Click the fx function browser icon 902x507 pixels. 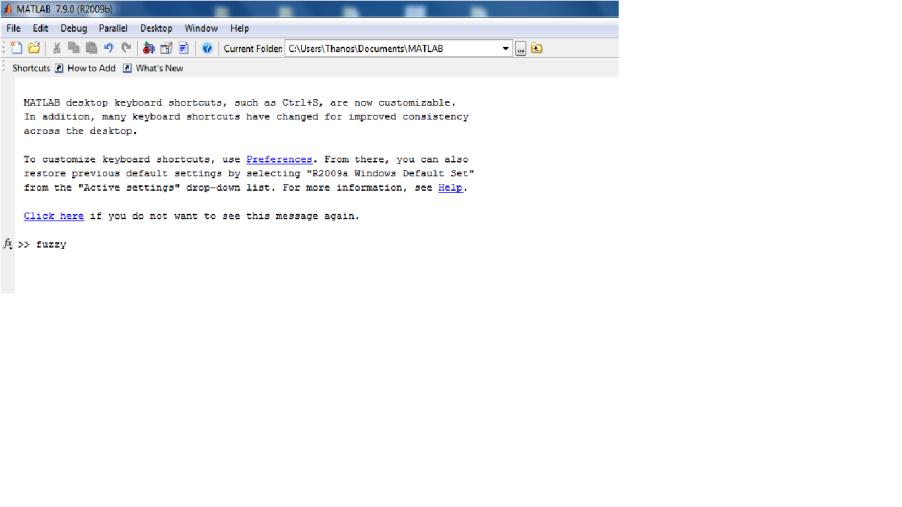(x=7, y=243)
